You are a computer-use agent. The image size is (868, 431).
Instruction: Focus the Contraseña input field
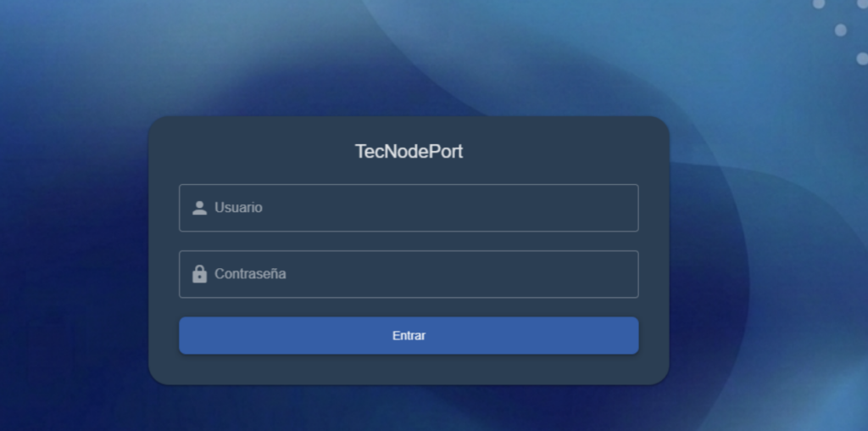(x=424, y=274)
